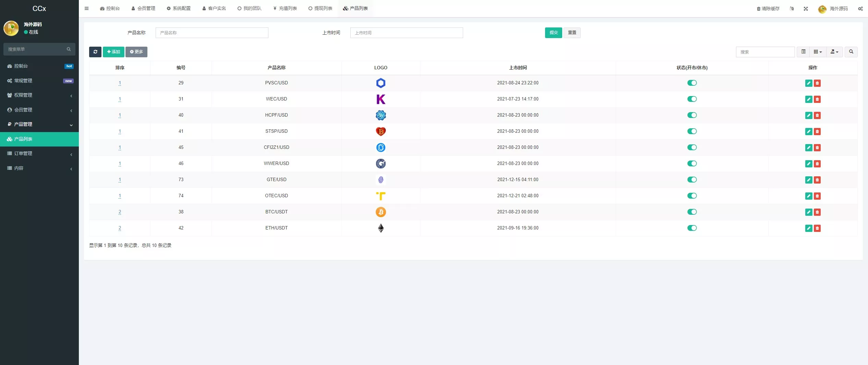This screenshot has width=868, height=365.
Task: Click the 产品名称 input field
Action: tap(212, 33)
